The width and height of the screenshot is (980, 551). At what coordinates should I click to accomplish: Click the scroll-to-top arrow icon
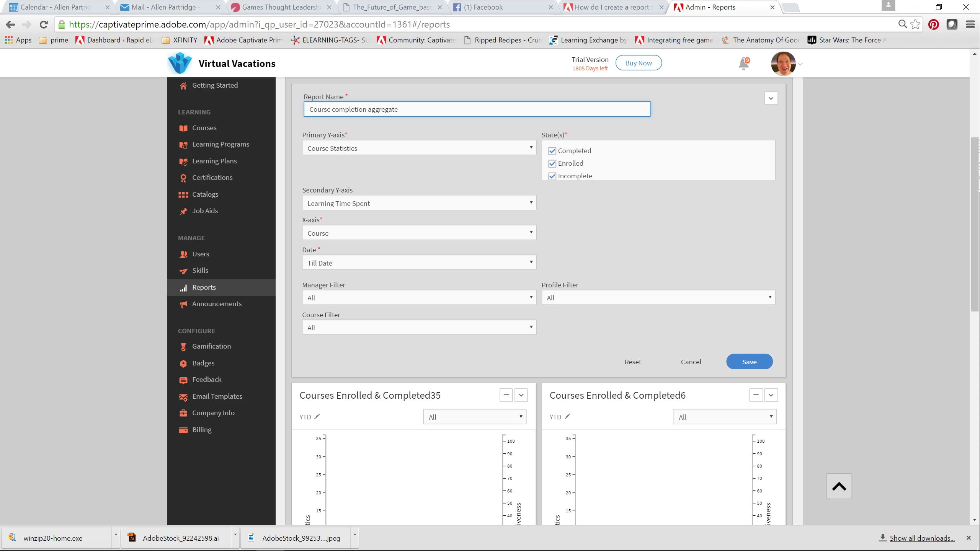839,486
